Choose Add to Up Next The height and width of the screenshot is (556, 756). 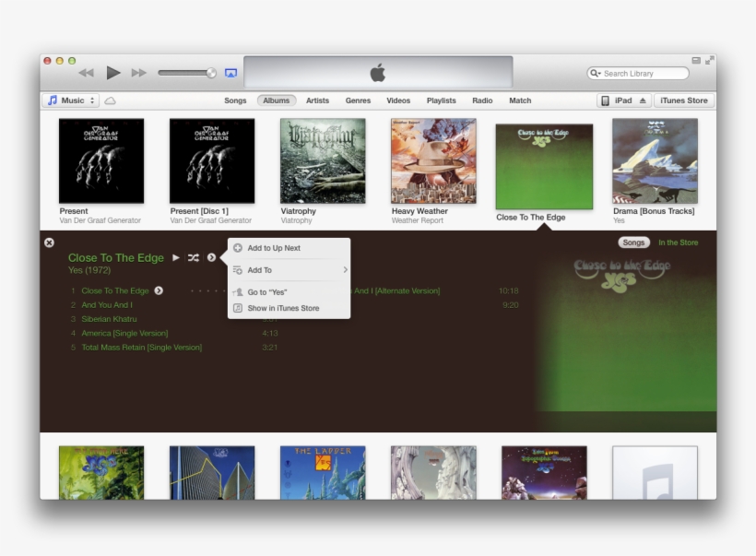[289, 248]
